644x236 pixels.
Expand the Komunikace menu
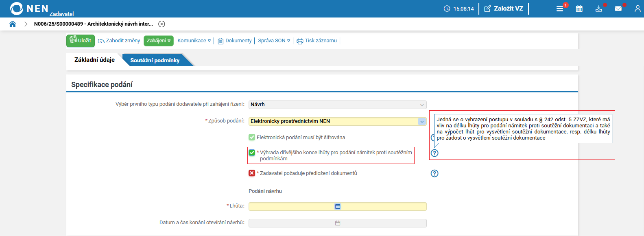(x=194, y=41)
